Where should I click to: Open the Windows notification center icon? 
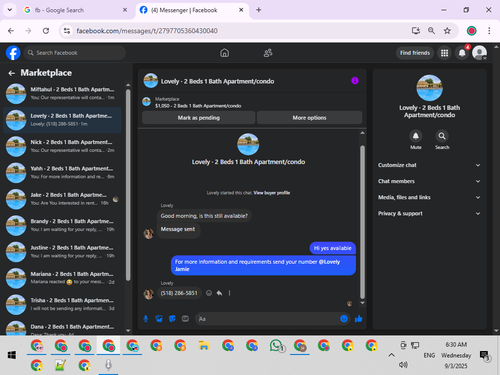[x=484, y=356]
